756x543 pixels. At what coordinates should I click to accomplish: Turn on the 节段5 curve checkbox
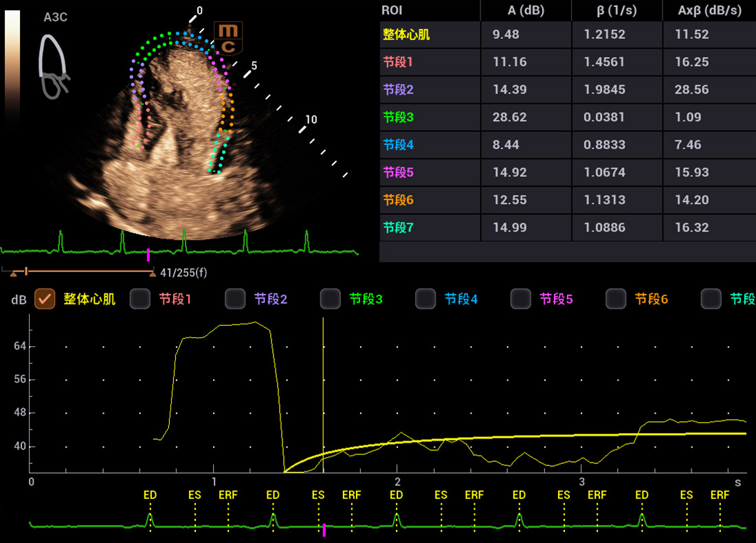click(520, 298)
